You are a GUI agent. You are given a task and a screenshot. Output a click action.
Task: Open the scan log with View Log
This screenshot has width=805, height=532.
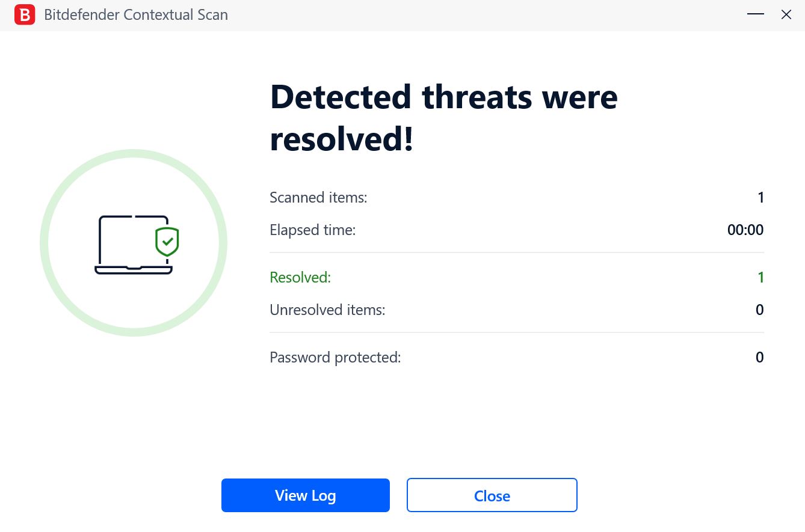tap(306, 495)
